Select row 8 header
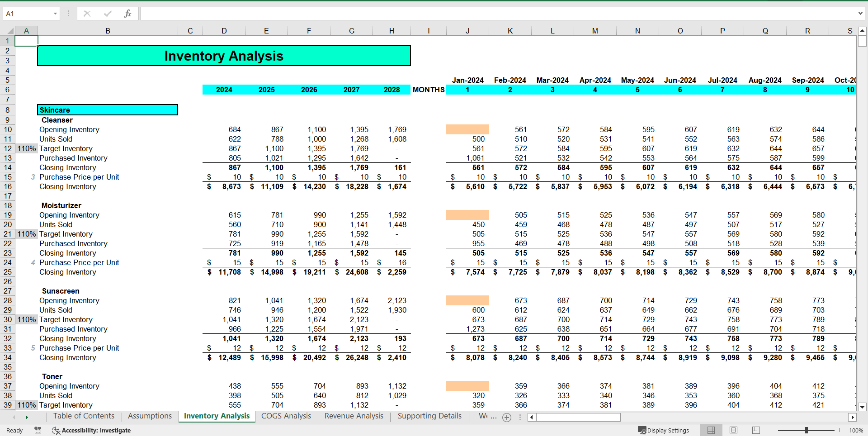The height and width of the screenshot is (437, 868). click(7, 110)
